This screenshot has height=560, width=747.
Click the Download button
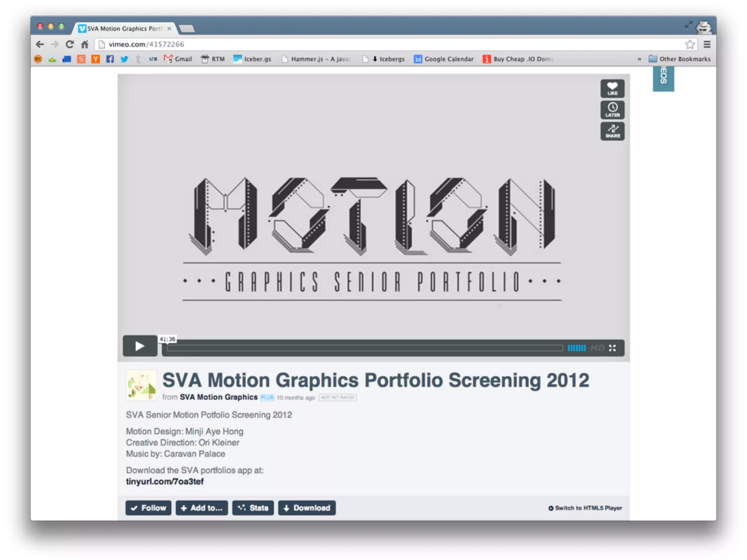coord(306,507)
